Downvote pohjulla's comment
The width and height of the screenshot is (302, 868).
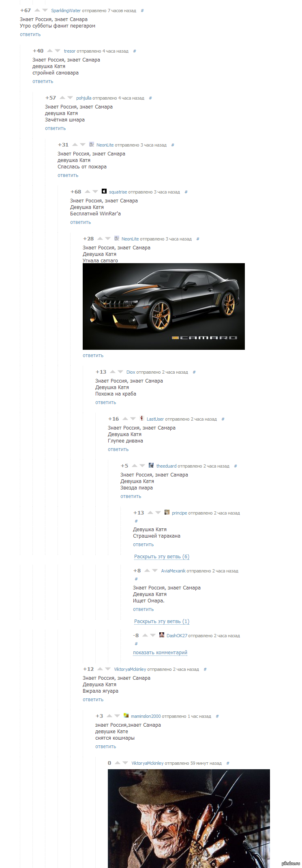coord(70,98)
